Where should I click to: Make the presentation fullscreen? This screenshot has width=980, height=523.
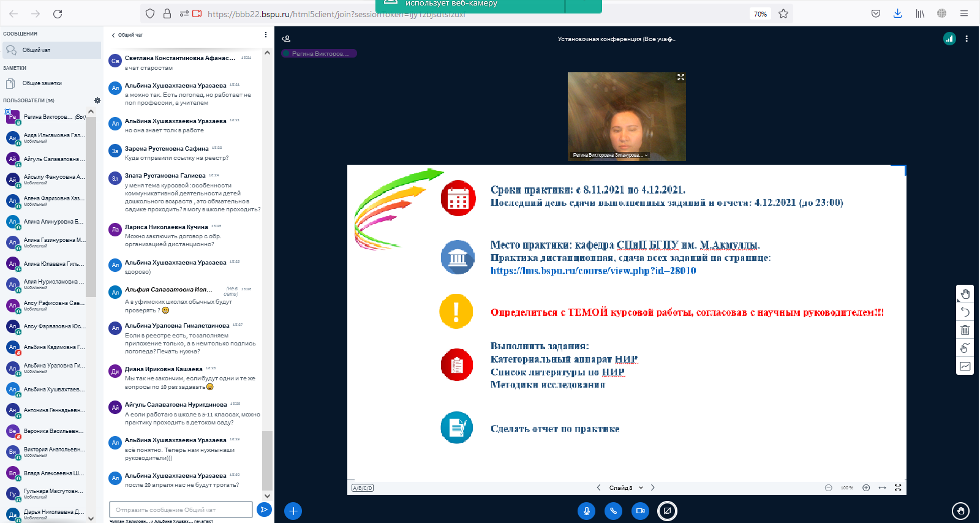[898, 487]
